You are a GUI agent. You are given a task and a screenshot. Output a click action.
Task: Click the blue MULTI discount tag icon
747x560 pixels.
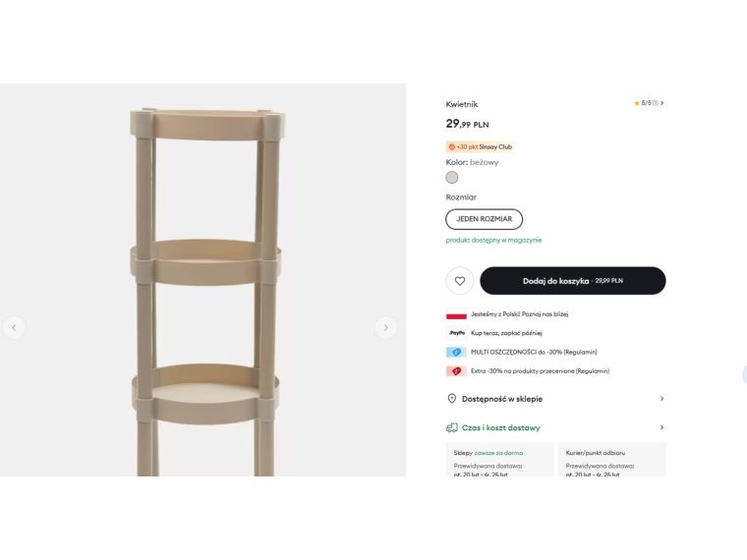456,352
